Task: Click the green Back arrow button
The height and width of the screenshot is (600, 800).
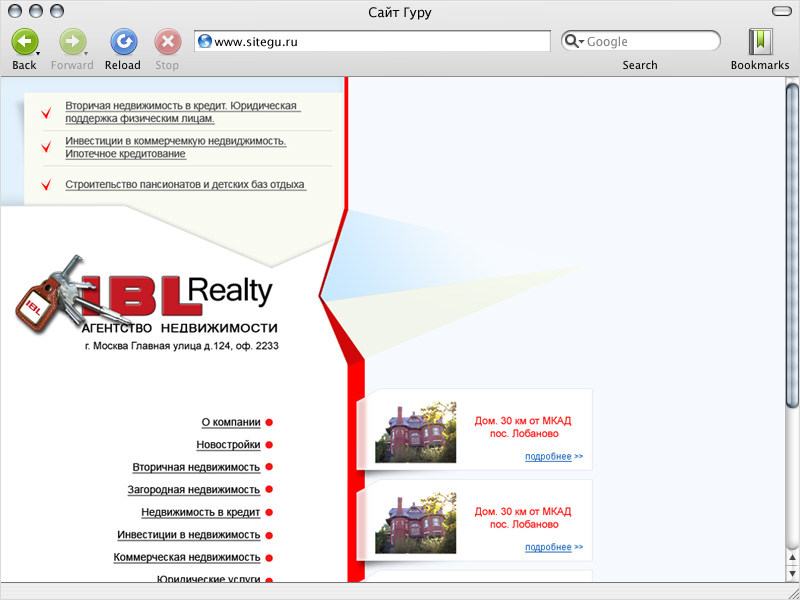Action: [23, 42]
